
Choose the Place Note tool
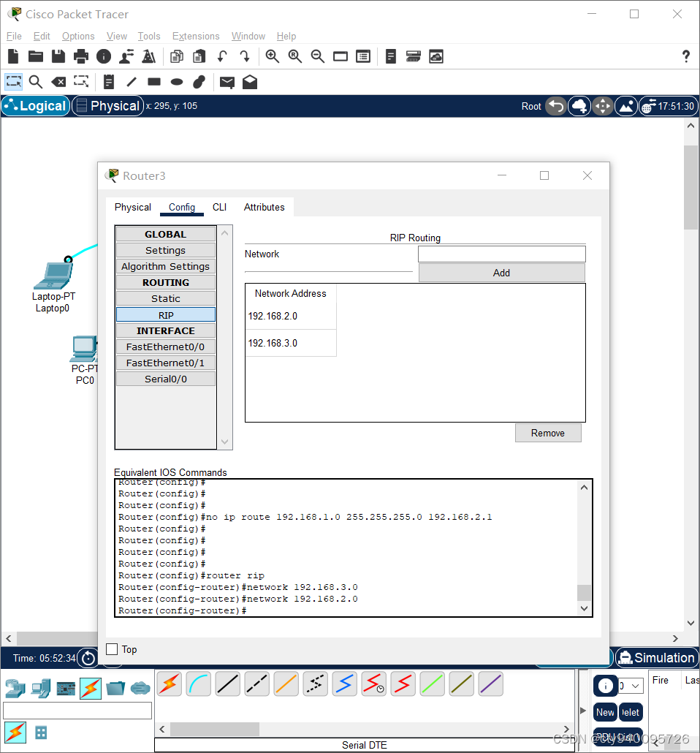(x=109, y=82)
